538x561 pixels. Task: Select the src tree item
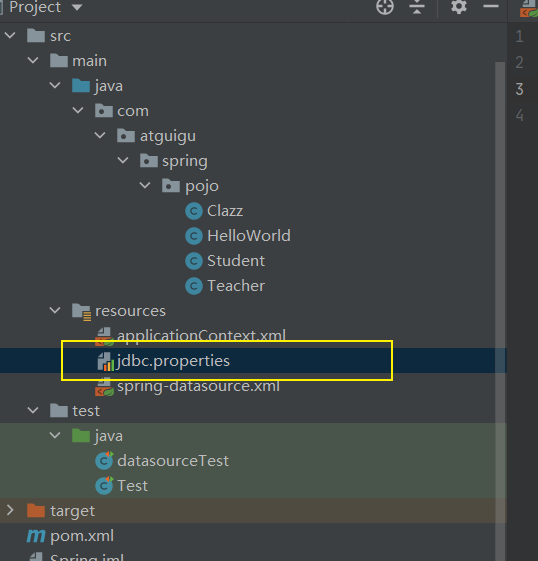60,36
